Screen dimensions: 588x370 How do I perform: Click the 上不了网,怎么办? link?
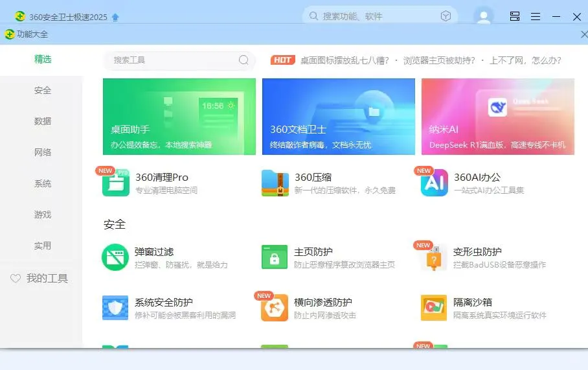tap(525, 60)
